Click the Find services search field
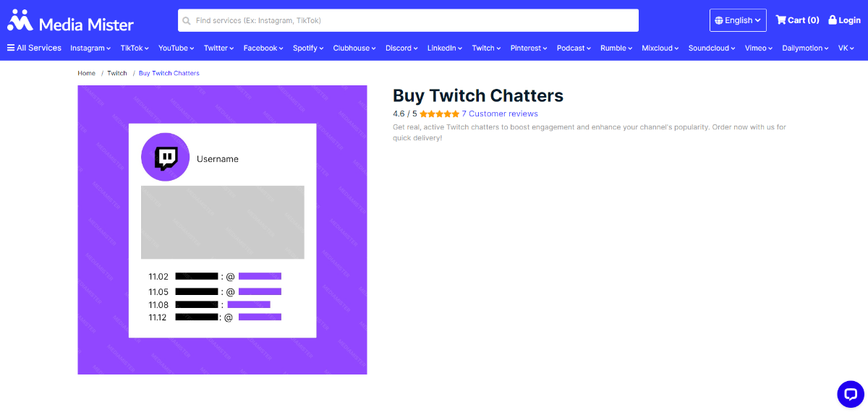Image resolution: width=868 pixels, height=415 pixels. 408,20
